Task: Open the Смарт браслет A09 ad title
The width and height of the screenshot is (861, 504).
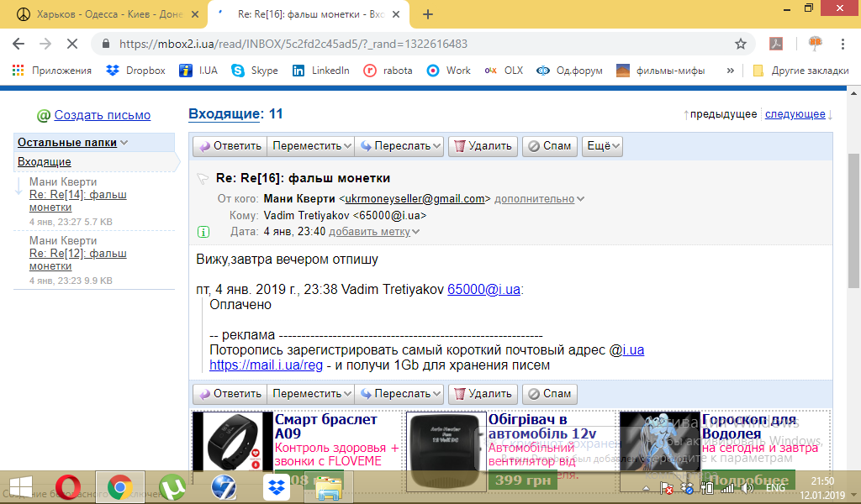Action: (x=326, y=427)
